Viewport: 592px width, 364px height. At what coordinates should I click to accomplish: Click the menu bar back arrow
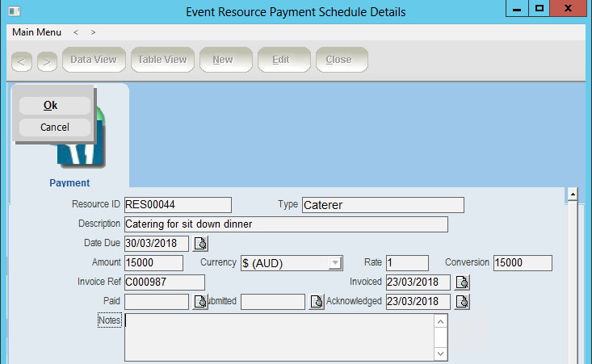[75, 32]
